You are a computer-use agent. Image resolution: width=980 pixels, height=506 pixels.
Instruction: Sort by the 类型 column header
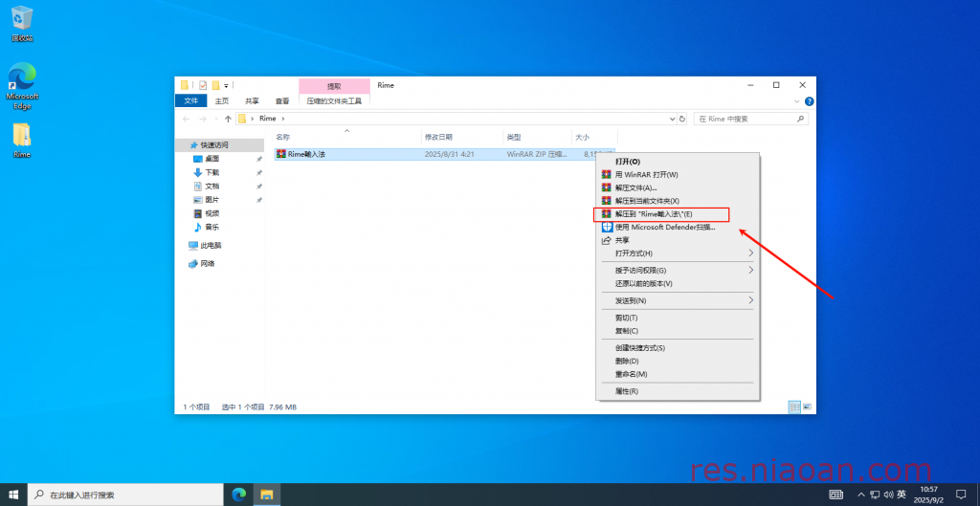[x=538, y=137]
